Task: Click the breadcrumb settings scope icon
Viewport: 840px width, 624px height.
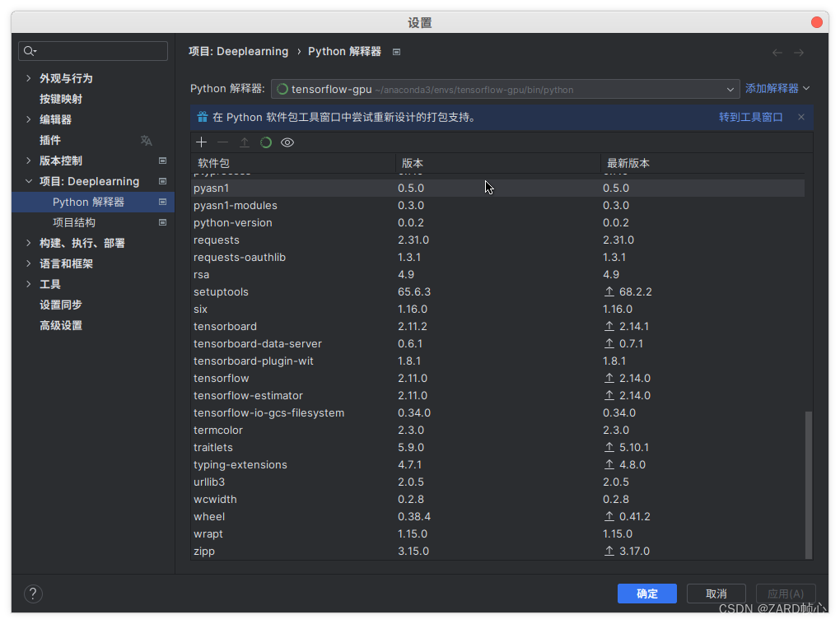Action: click(396, 52)
